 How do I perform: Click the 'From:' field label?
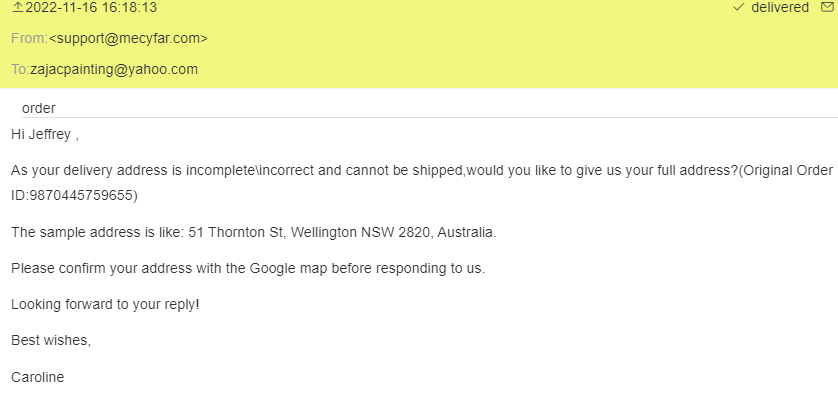click(29, 38)
